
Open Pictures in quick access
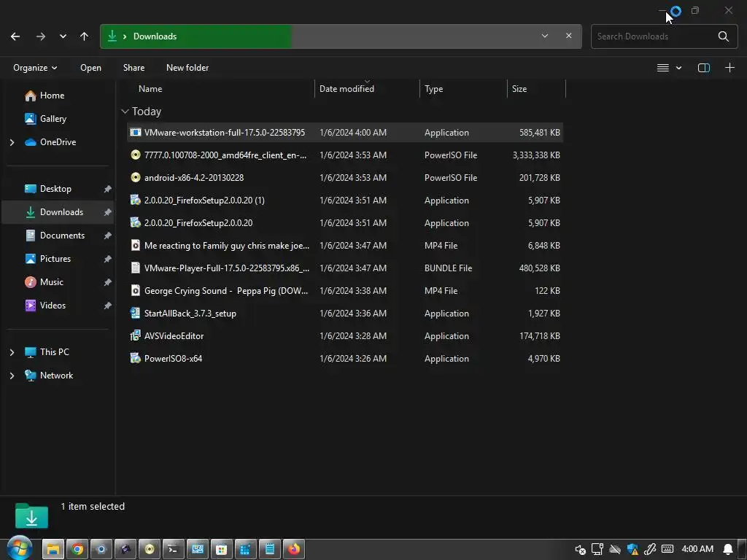[55, 259]
